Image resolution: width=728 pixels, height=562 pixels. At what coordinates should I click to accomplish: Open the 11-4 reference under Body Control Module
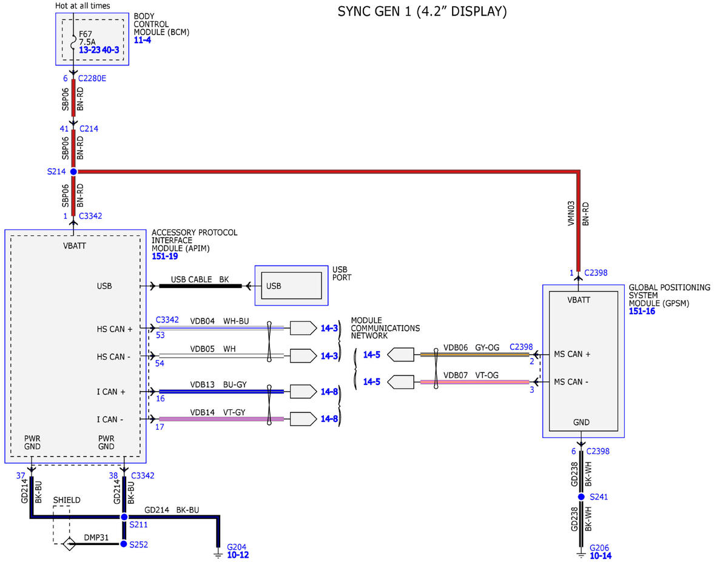click(x=142, y=40)
